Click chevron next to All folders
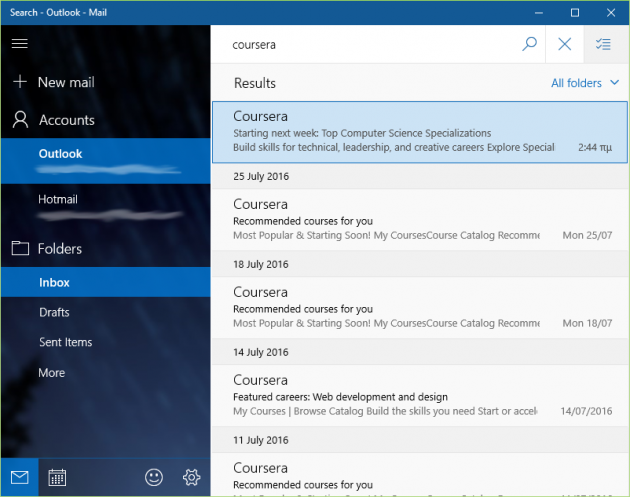 [614, 82]
